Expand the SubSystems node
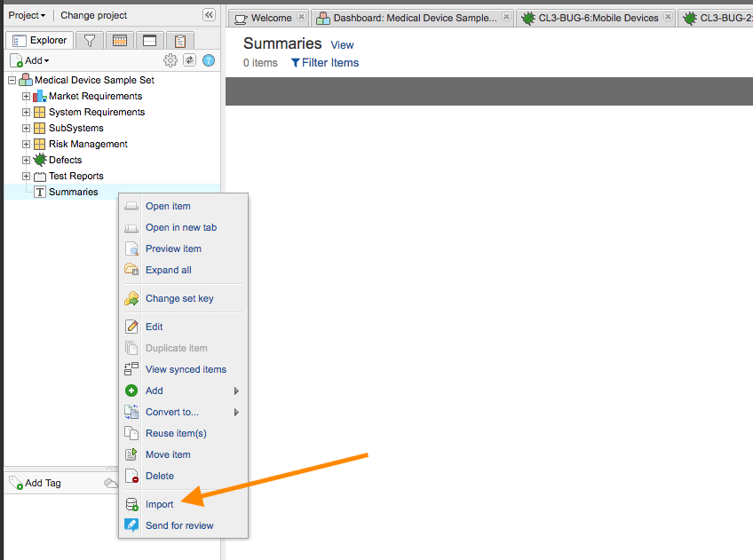This screenshot has width=753, height=560. click(26, 128)
